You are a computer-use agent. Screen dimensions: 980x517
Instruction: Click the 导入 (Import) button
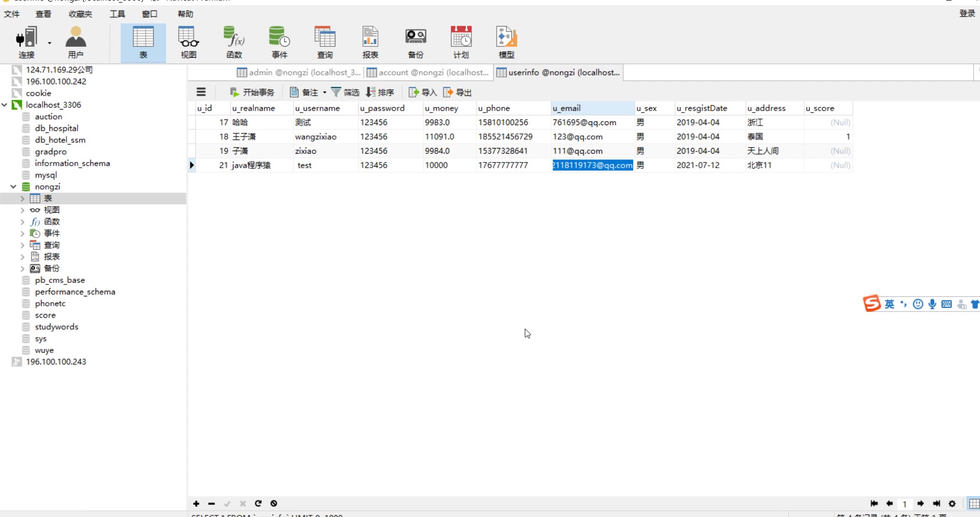click(423, 92)
